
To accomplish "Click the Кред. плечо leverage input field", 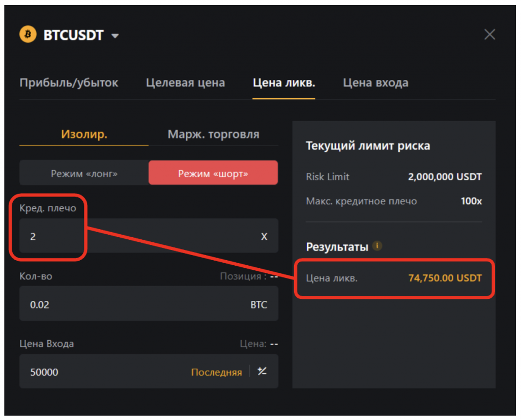I will [149, 236].
